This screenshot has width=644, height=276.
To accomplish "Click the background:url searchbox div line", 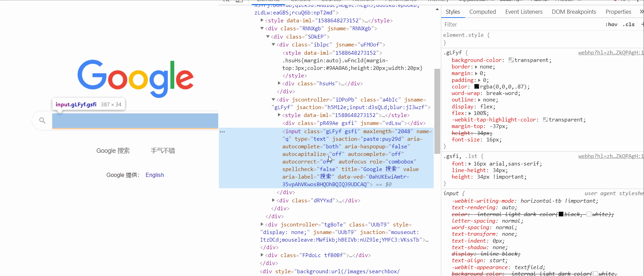I will click(x=330, y=272).
